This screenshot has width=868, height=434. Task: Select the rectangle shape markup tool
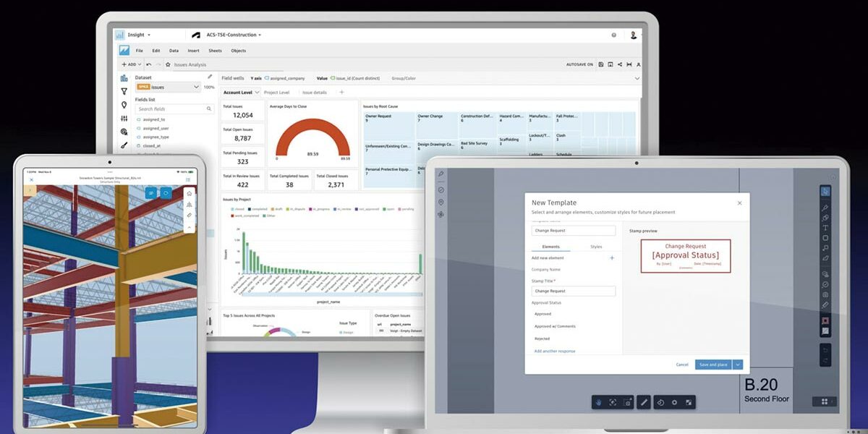(825, 238)
